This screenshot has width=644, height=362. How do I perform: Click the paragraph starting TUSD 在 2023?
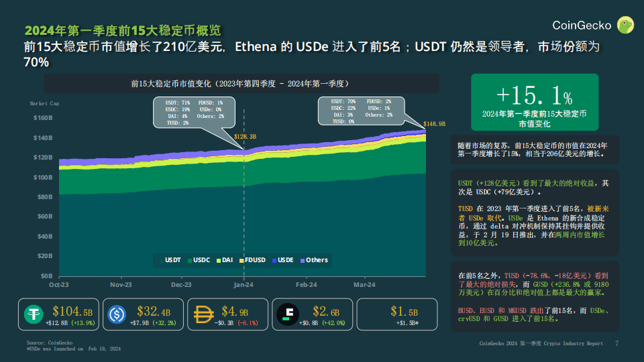click(533, 226)
